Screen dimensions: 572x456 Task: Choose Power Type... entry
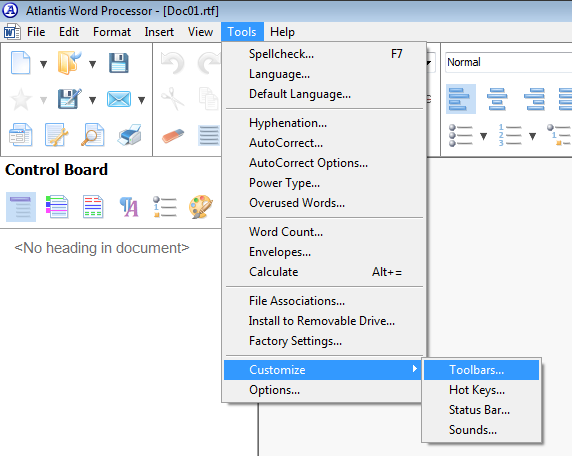324,183
